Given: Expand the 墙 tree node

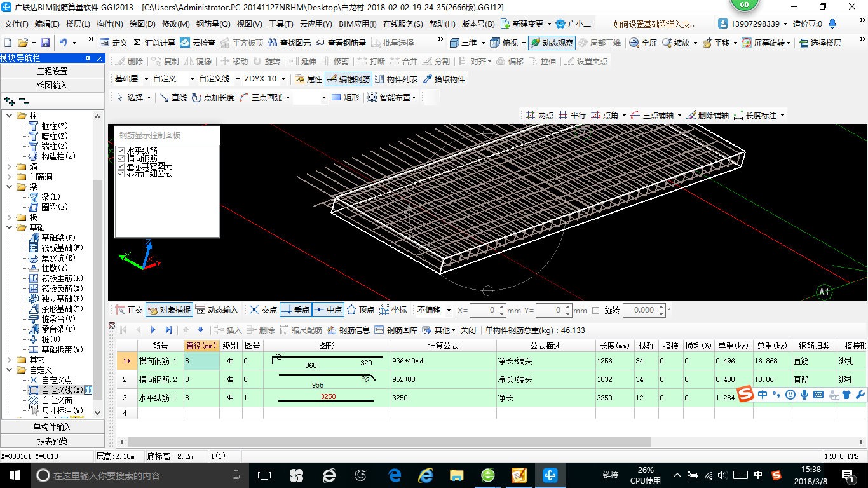Looking at the screenshot, I should coord(10,166).
